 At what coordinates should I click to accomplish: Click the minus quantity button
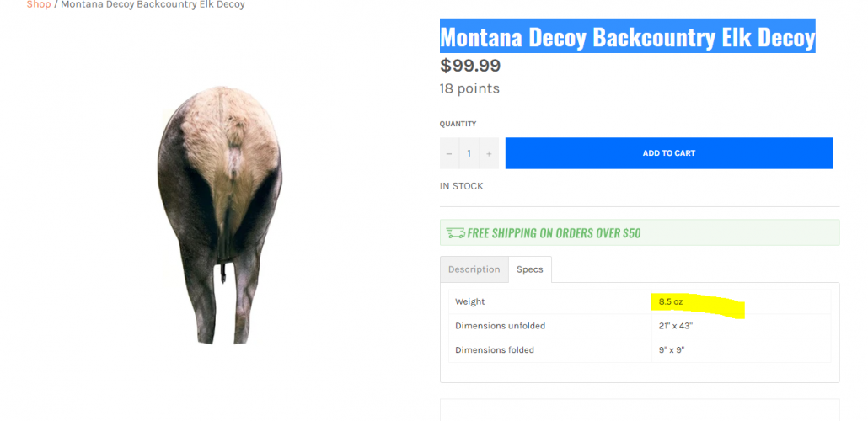point(449,153)
